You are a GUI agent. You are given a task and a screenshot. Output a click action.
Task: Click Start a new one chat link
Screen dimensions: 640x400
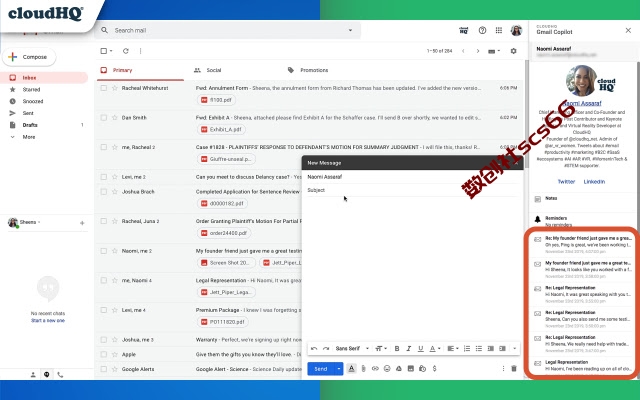48,320
